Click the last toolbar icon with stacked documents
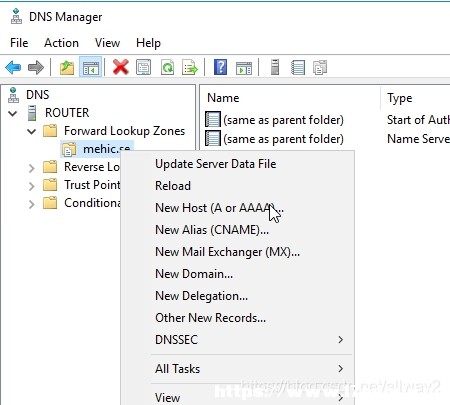Viewport: 450px width, 405px height. coord(320,67)
